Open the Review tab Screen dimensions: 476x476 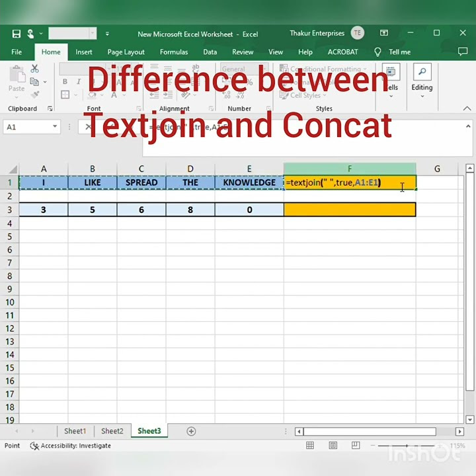[x=243, y=52]
